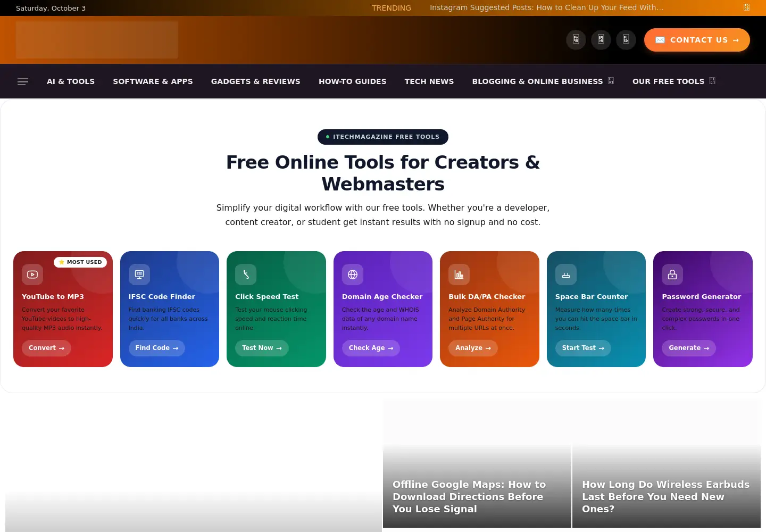Image resolution: width=766 pixels, height=532 pixels.
Task: Open trending Instagram Suggested Posts headline
Action: click(546, 8)
